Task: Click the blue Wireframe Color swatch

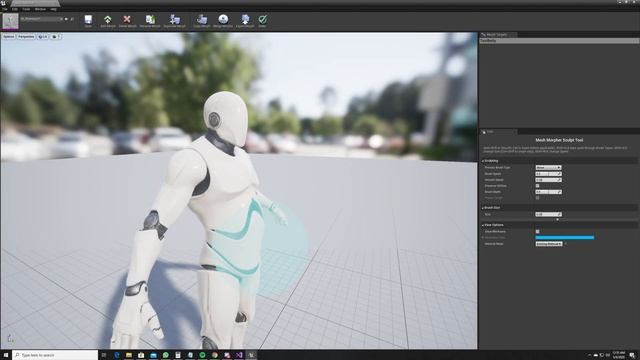Action: [565, 238]
